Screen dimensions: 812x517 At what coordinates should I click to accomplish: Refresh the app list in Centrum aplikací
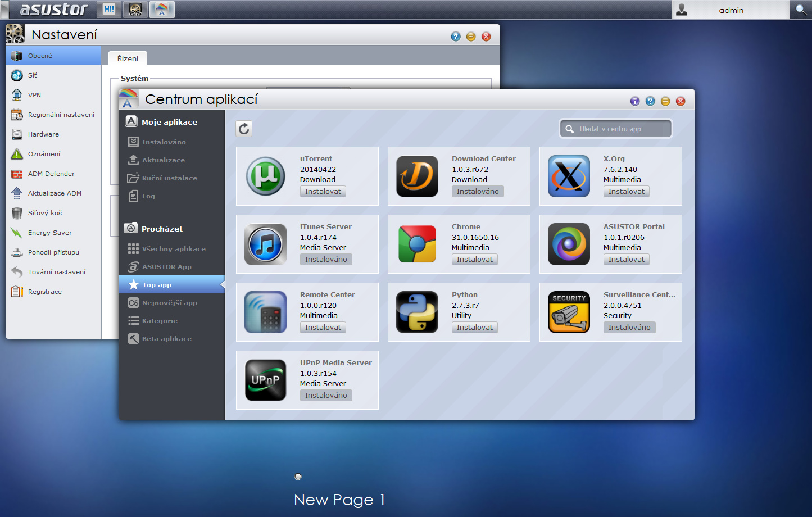pos(244,129)
